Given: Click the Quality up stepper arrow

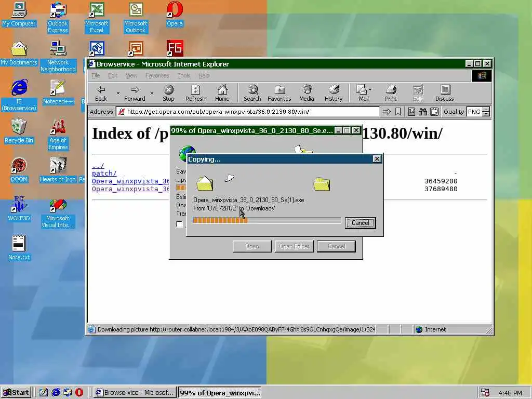Looking at the screenshot, I should click(x=486, y=109).
